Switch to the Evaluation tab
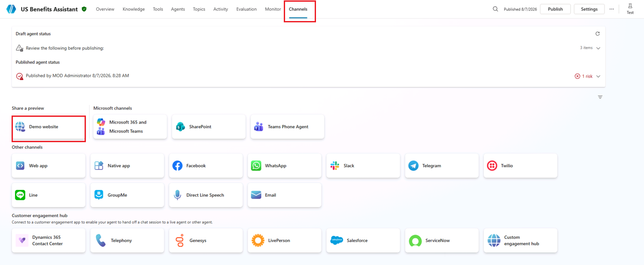 (x=246, y=9)
